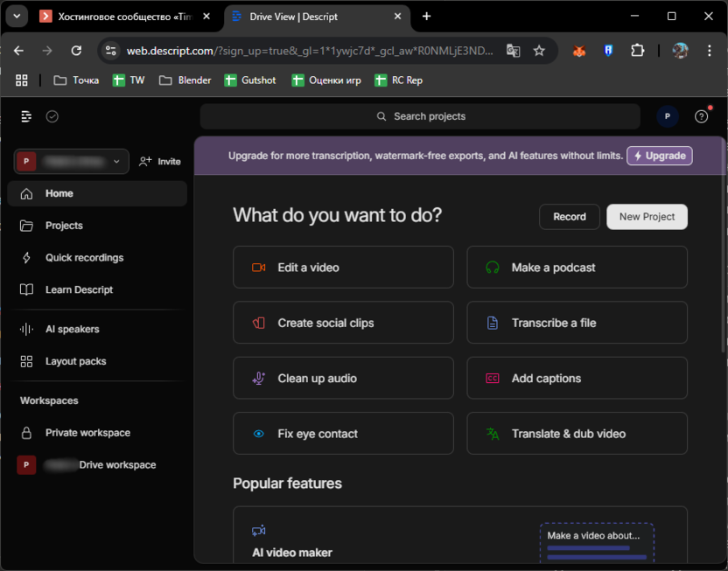The image size is (728, 571).
Task: Open the Gutshot bookmark
Action: (x=250, y=80)
